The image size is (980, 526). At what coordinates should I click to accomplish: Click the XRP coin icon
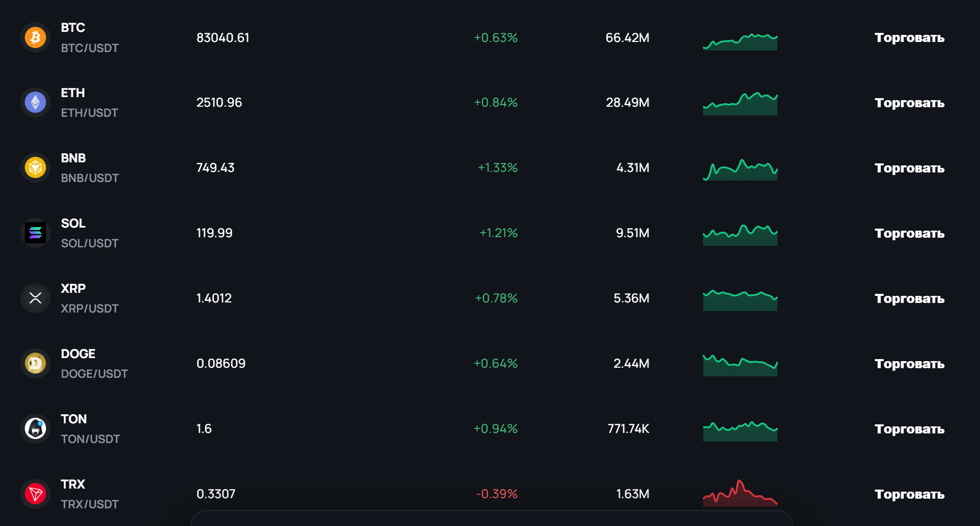click(35, 298)
